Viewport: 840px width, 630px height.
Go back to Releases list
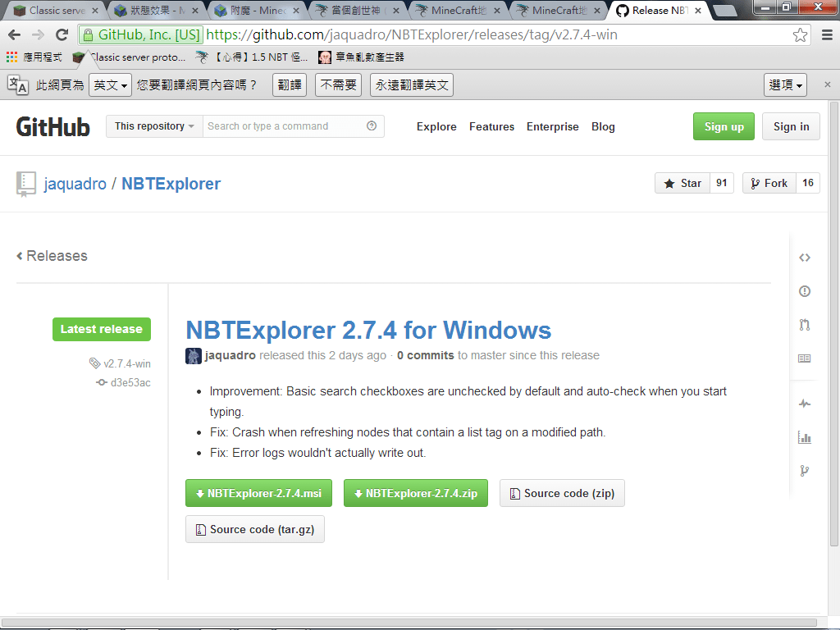coord(52,256)
